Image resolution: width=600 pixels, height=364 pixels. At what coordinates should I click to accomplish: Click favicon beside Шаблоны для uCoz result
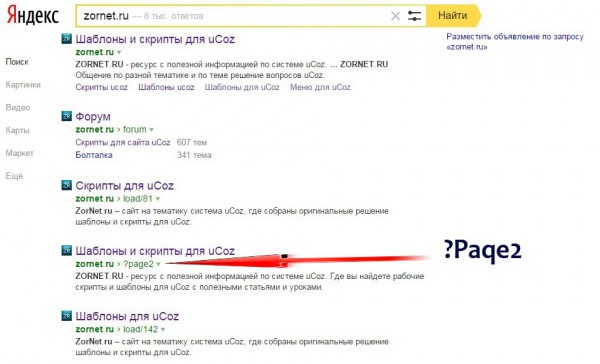tap(67, 316)
